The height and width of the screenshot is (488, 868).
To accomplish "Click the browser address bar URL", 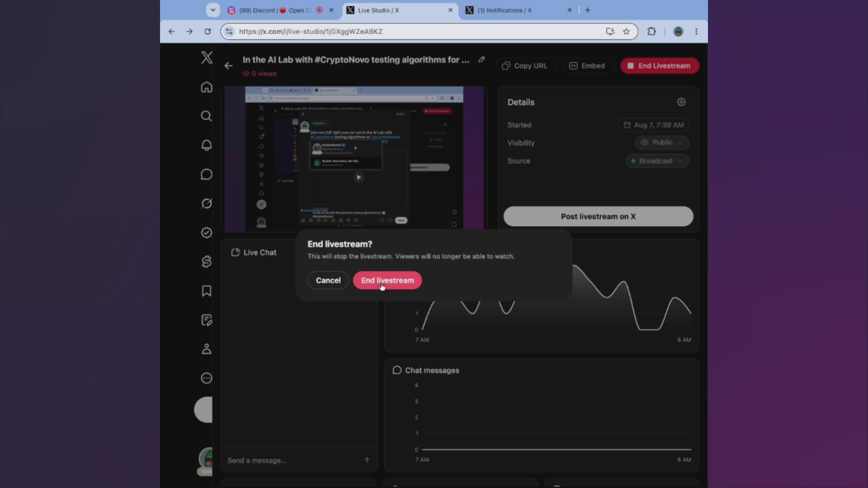I will (x=311, y=32).
